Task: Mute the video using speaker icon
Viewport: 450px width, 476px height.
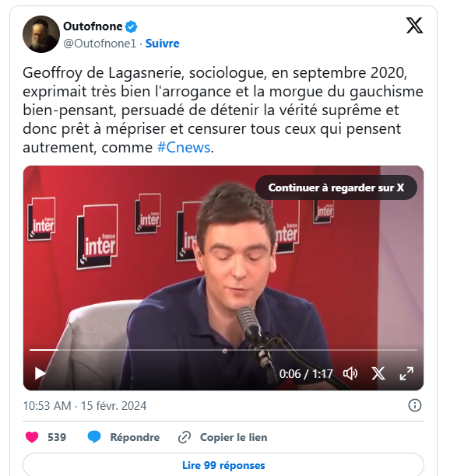Action: [x=350, y=373]
